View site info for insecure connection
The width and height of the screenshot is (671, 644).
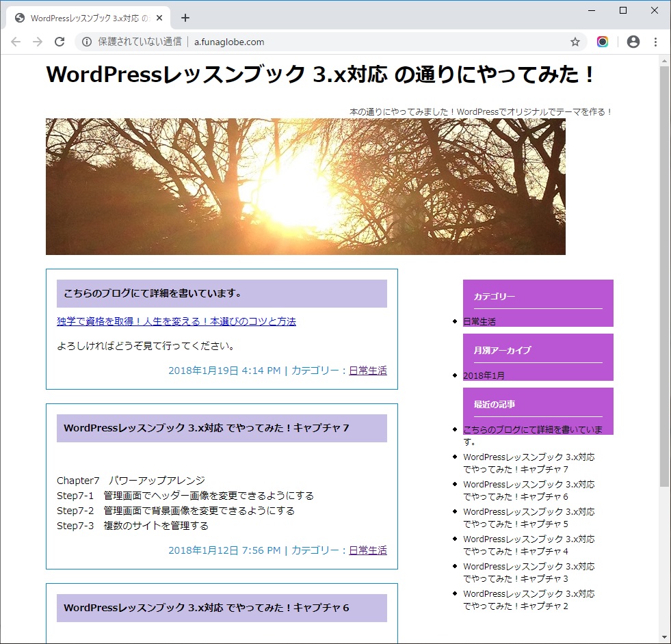(x=87, y=42)
